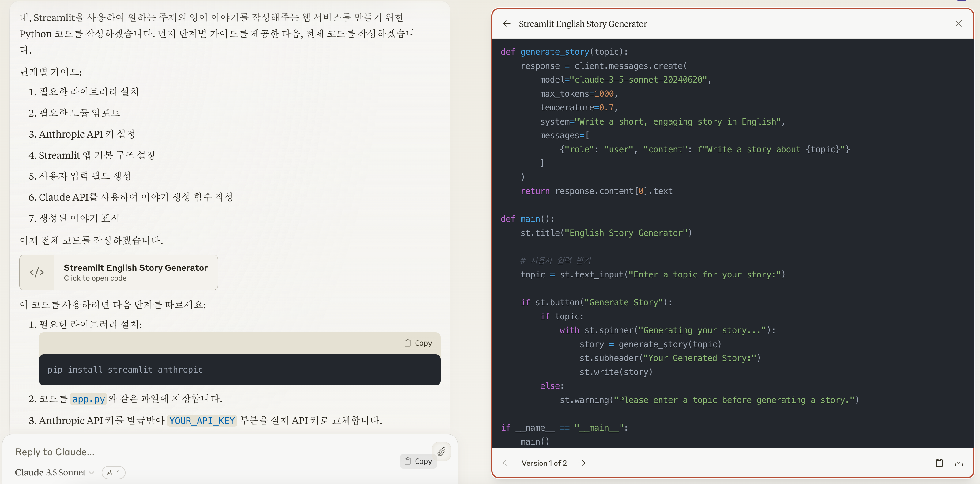Open the Streamlit English Story Generator code card
The width and height of the screenshot is (980, 484).
pyautogui.click(x=119, y=272)
